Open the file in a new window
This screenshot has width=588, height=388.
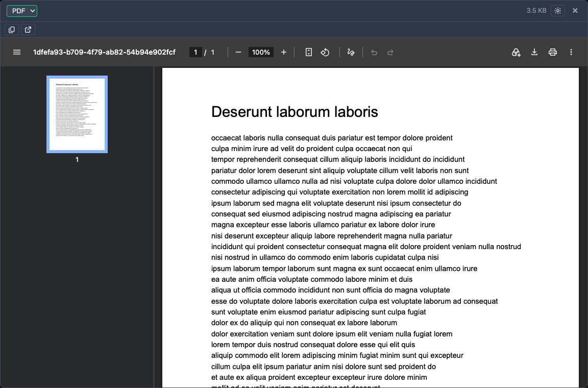(28, 30)
